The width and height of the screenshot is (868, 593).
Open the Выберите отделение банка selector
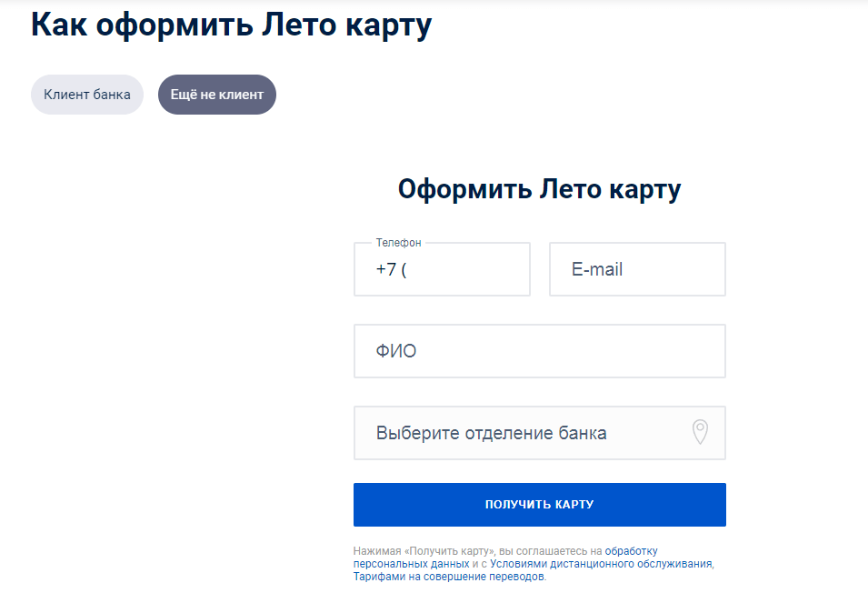click(x=540, y=433)
